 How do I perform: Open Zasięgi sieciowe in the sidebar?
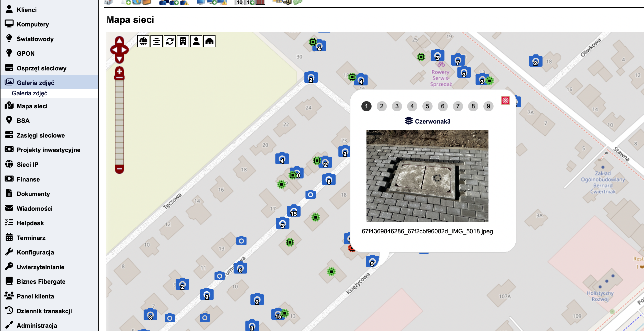[49, 135]
